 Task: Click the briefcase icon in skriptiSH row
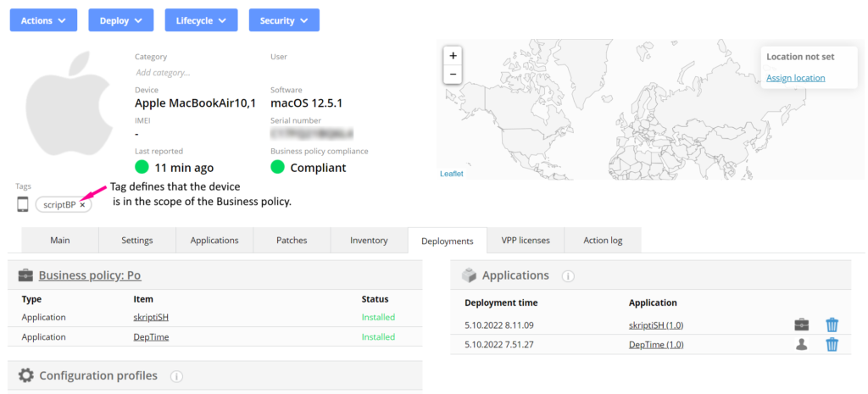pos(800,325)
